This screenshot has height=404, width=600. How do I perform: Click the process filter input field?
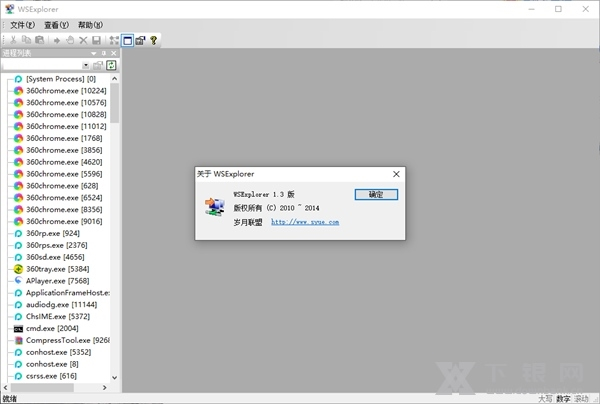[42, 65]
